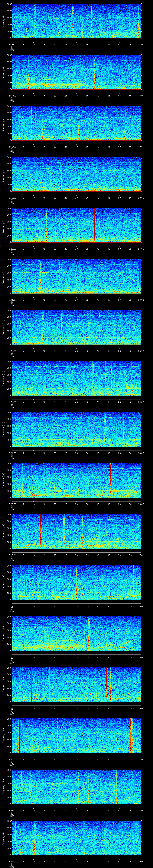Click the spectrogram panel starting at 8:23:00

[77, 378]
